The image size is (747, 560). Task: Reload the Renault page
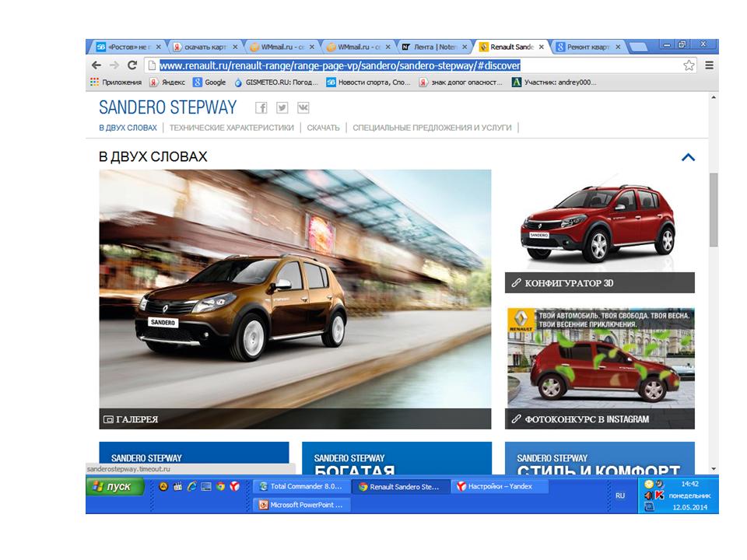(x=132, y=65)
